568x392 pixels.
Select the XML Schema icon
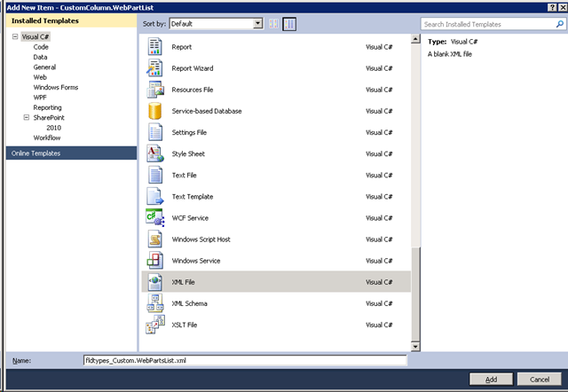pos(155,303)
